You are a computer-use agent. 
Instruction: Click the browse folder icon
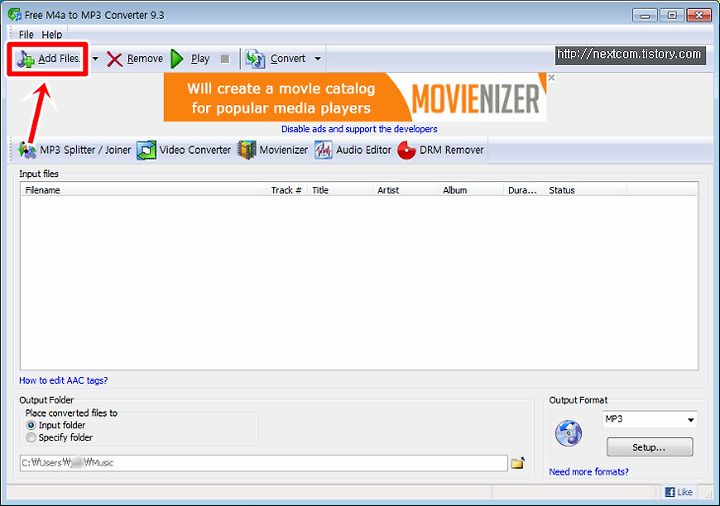pyautogui.click(x=518, y=463)
